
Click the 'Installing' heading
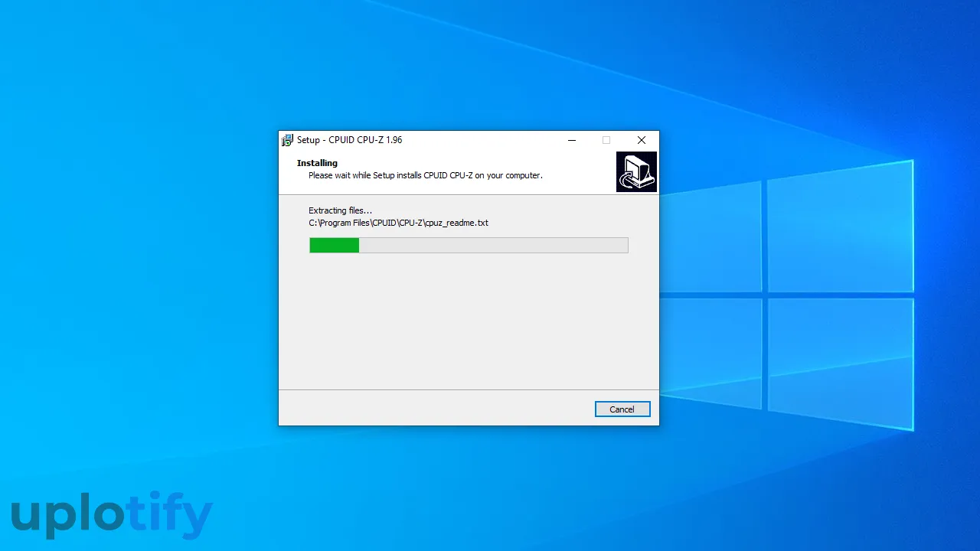[317, 163]
